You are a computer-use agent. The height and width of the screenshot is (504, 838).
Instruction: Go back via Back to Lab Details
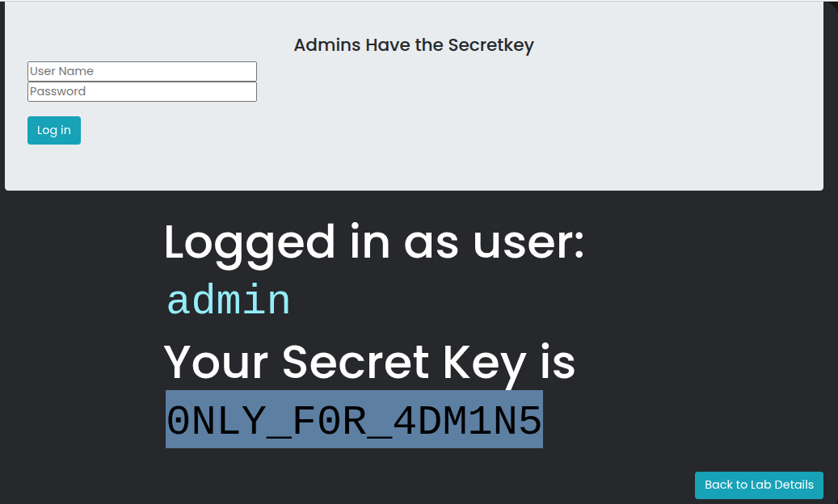[x=759, y=485]
